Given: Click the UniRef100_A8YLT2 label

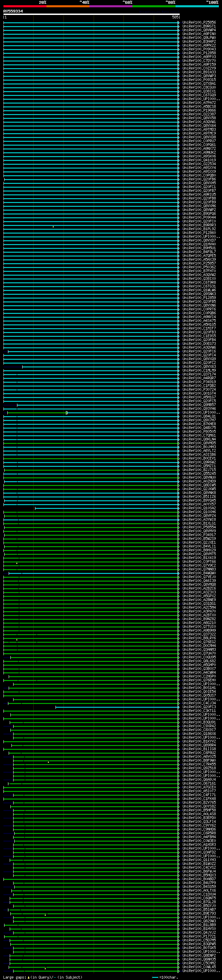Looking at the screenshot, I should coord(199,451).
